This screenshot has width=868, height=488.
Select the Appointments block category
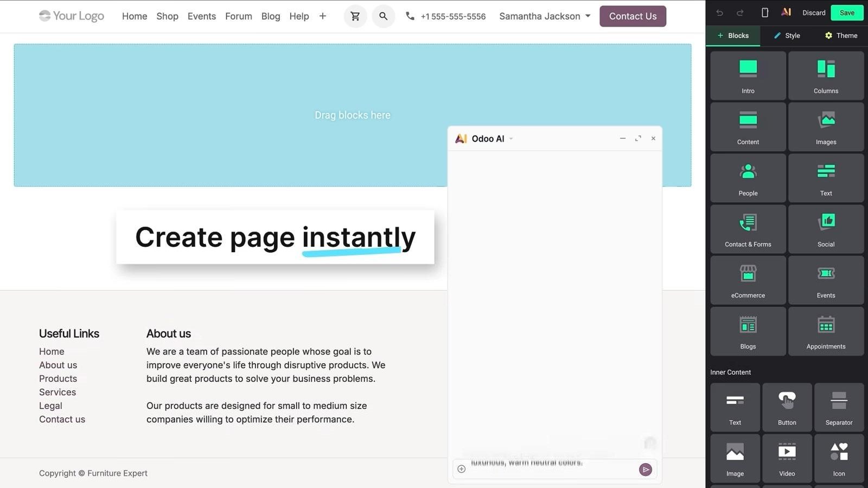[826, 331]
